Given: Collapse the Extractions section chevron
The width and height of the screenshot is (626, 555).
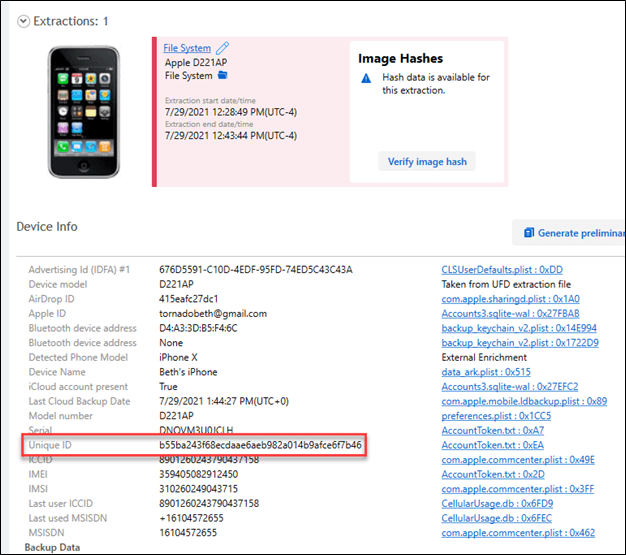Looking at the screenshot, I should pos(22,20).
